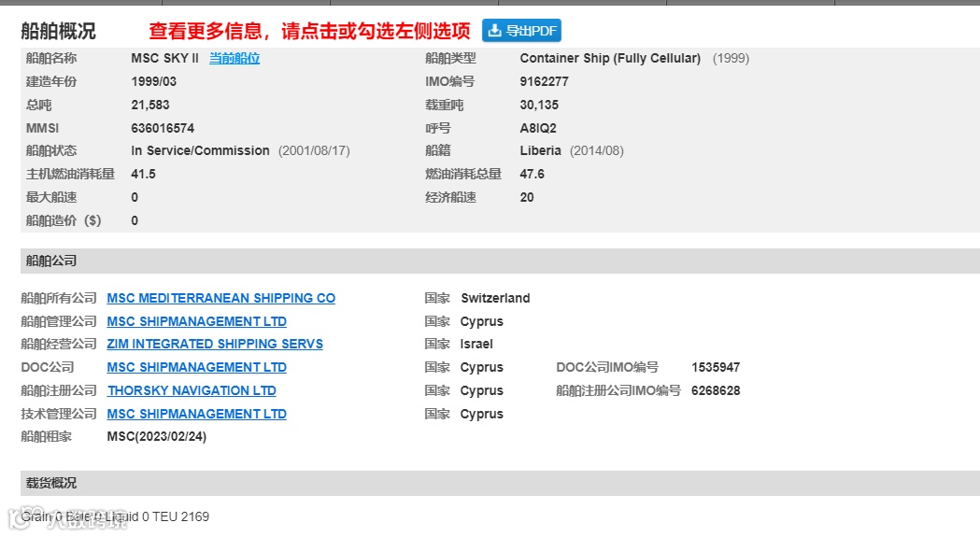Select status In Service/Commission text

200,150
